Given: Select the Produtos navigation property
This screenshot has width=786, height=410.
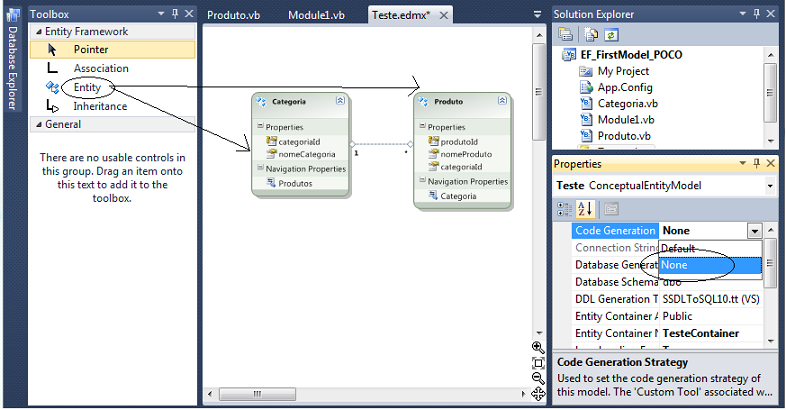Looking at the screenshot, I should 295,183.
